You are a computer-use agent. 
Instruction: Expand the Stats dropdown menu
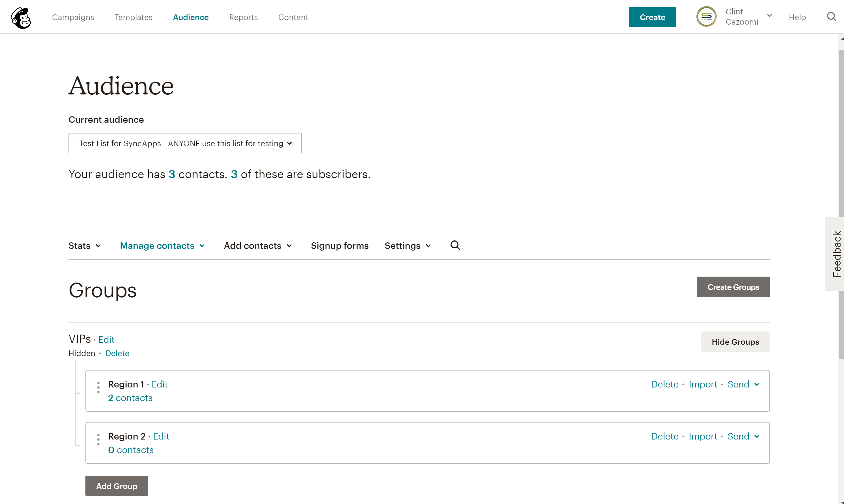(x=85, y=245)
